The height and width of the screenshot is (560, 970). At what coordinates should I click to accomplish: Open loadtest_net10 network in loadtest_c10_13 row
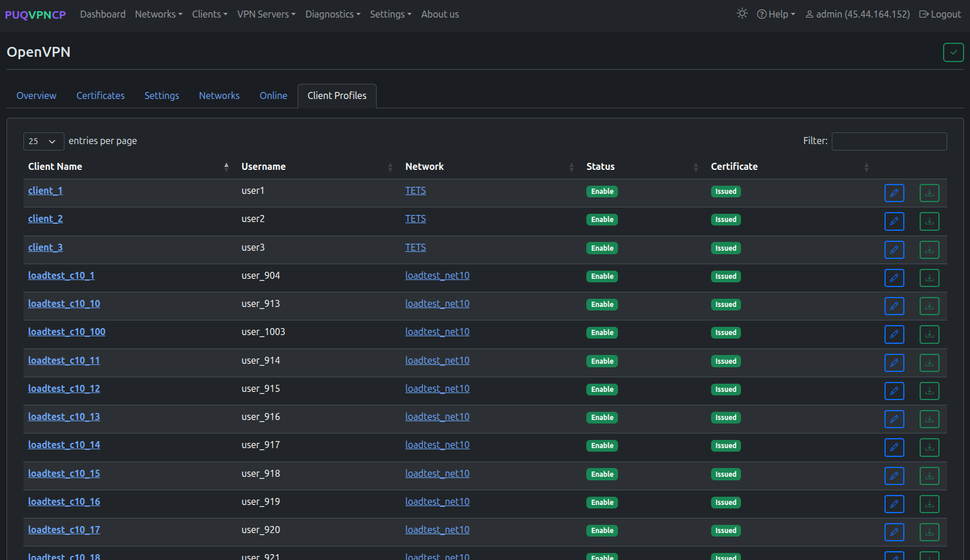point(438,416)
